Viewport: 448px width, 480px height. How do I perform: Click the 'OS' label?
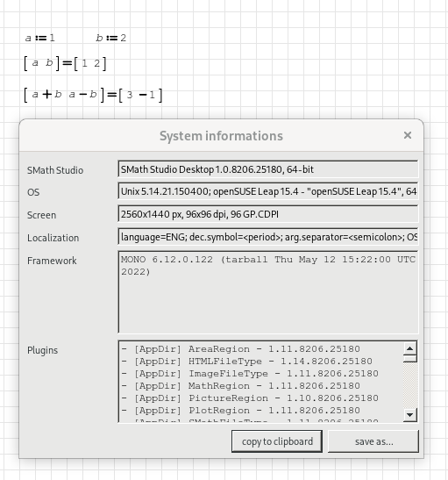pyautogui.click(x=33, y=192)
